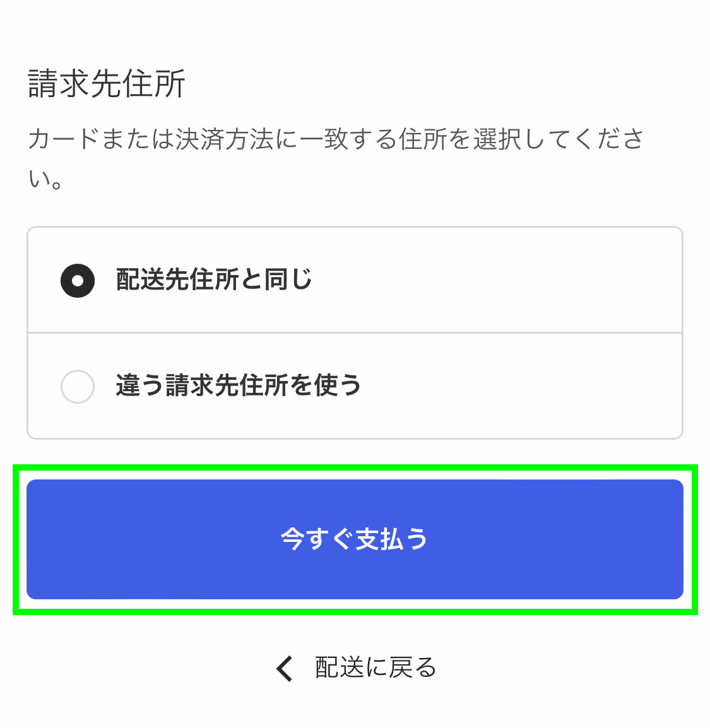Select the 配送先住所と同じ radio button
Viewport: 710px width, 728px height.
(x=78, y=280)
